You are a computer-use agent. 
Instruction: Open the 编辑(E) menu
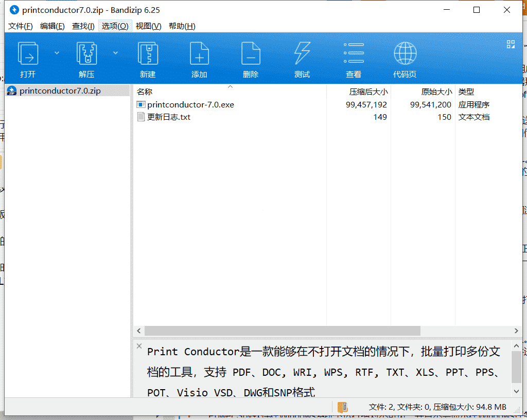[52, 26]
